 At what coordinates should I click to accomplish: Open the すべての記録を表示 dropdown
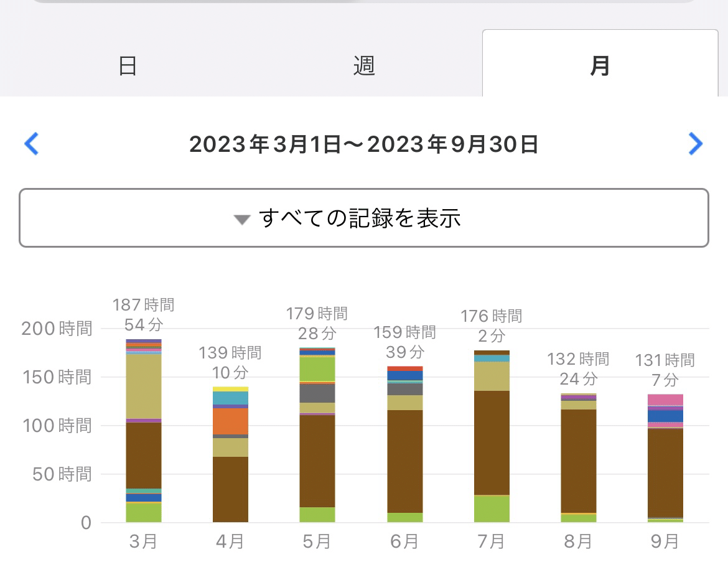tap(364, 218)
